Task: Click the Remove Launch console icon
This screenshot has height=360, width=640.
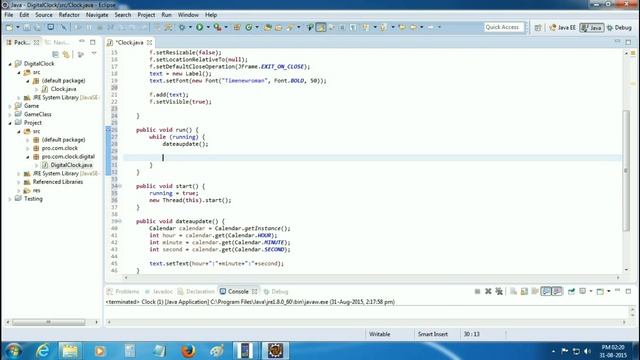Action: coord(488,291)
